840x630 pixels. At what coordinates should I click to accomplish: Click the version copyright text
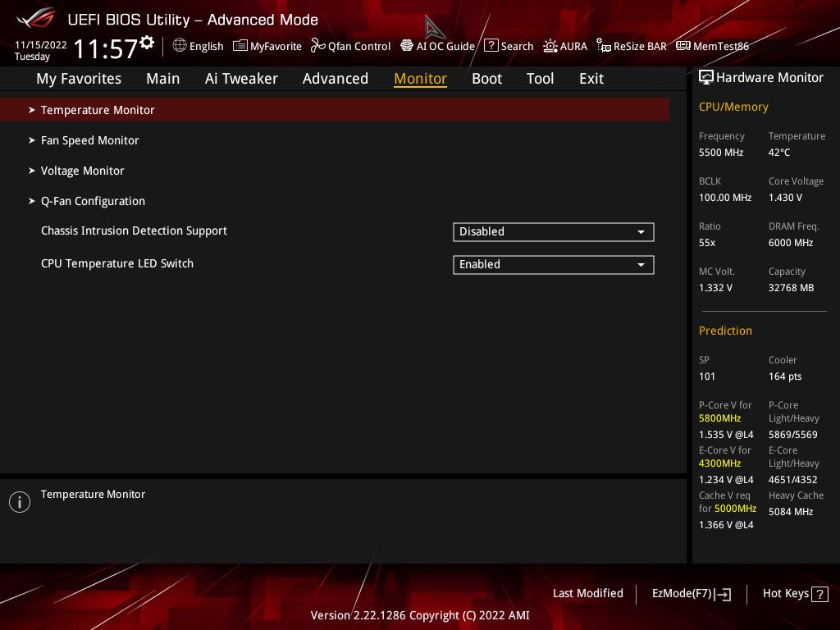(x=420, y=615)
